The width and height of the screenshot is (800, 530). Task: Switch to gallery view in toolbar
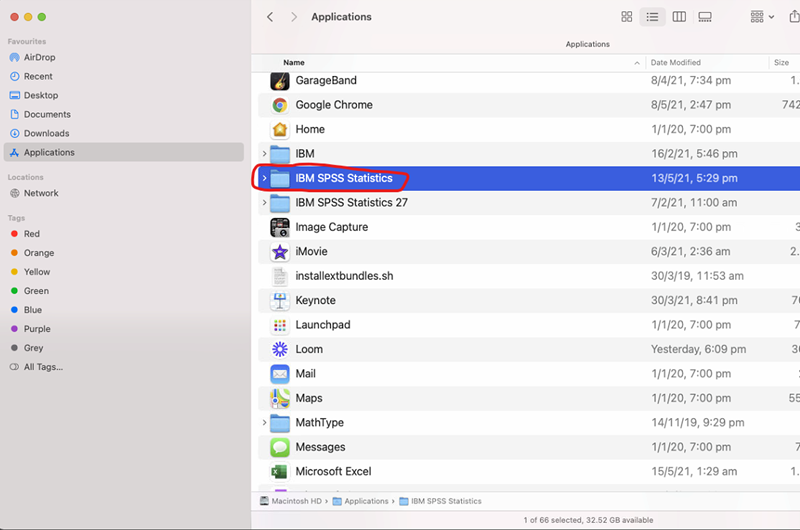(x=705, y=17)
